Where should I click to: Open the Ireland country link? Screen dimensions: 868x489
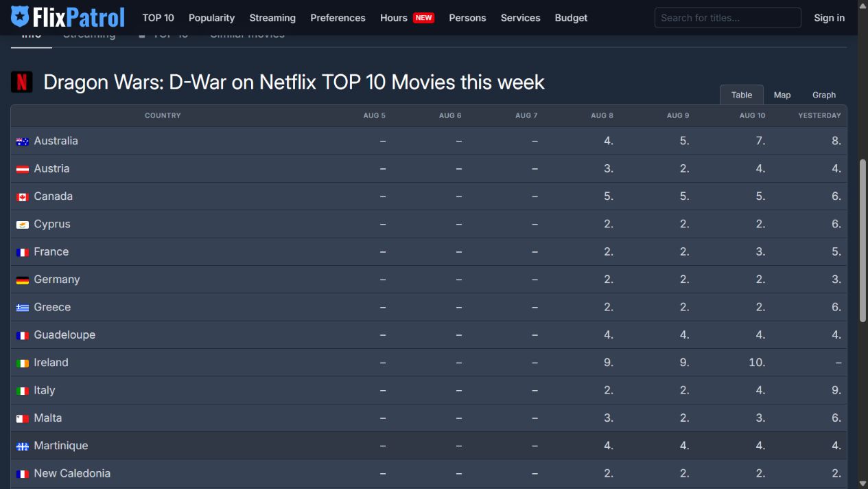pyautogui.click(x=51, y=362)
